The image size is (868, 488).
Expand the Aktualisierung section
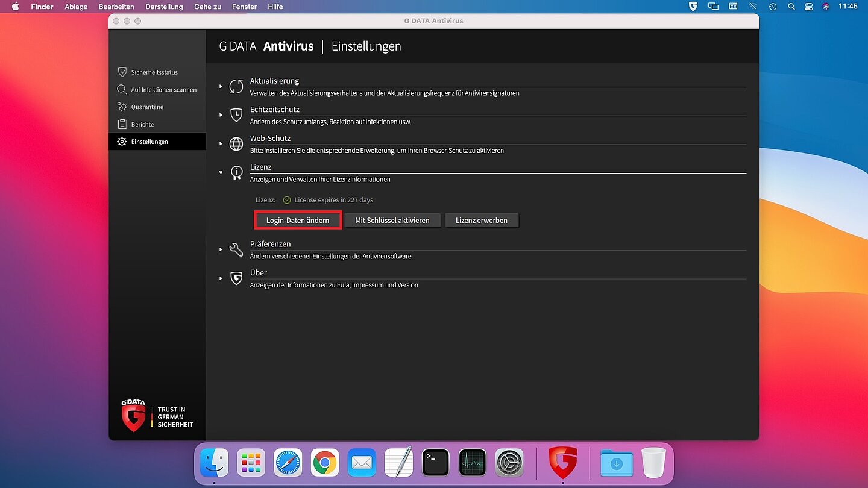coord(221,86)
